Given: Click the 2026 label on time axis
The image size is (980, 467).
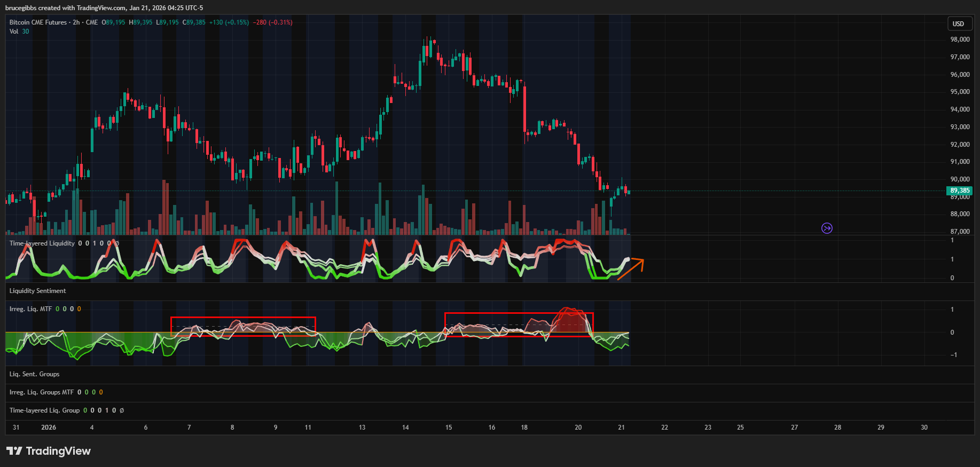Looking at the screenshot, I should [x=49, y=428].
